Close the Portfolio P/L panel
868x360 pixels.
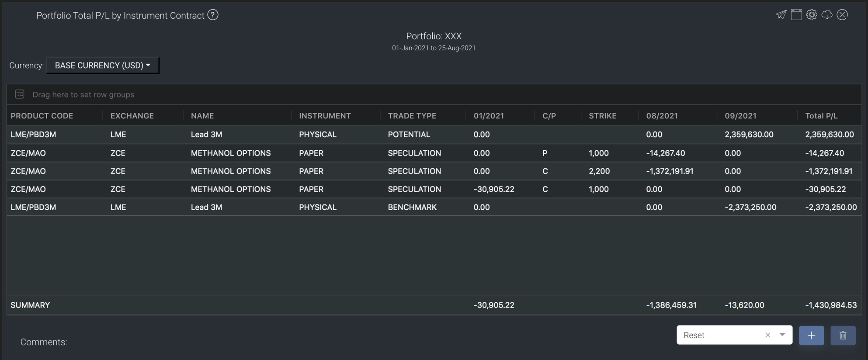coord(842,15)
